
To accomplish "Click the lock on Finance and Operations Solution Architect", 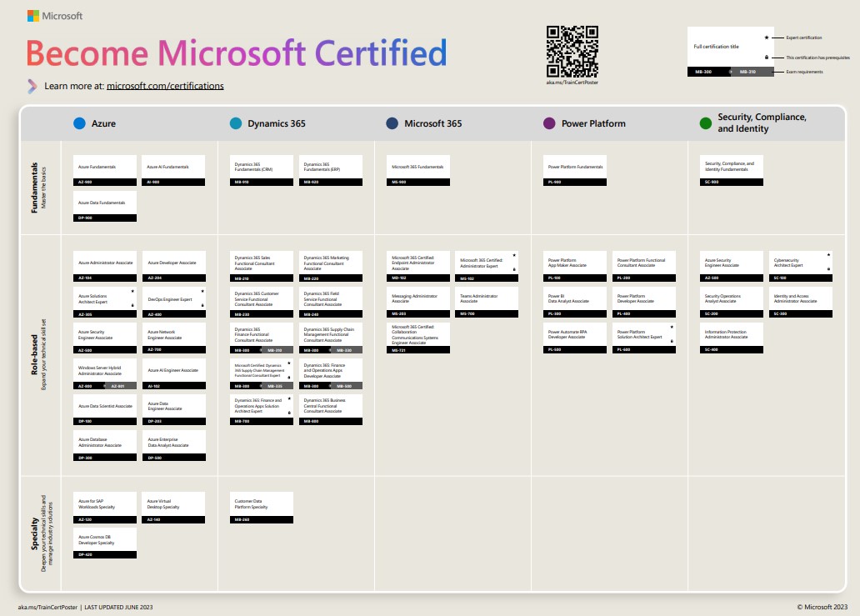I will pyautogui.click(x=290, y=413).
